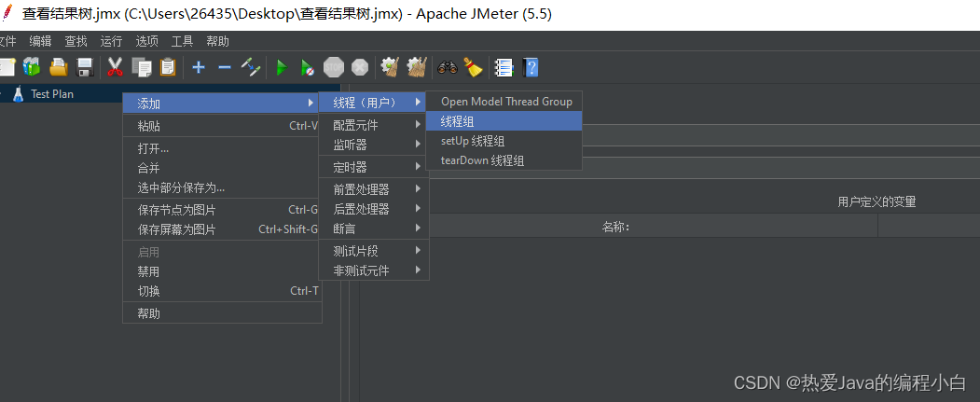Expand the 后置处理器 submenu
The width and height of the screenshot is (980, 402).
coord(374,208)
